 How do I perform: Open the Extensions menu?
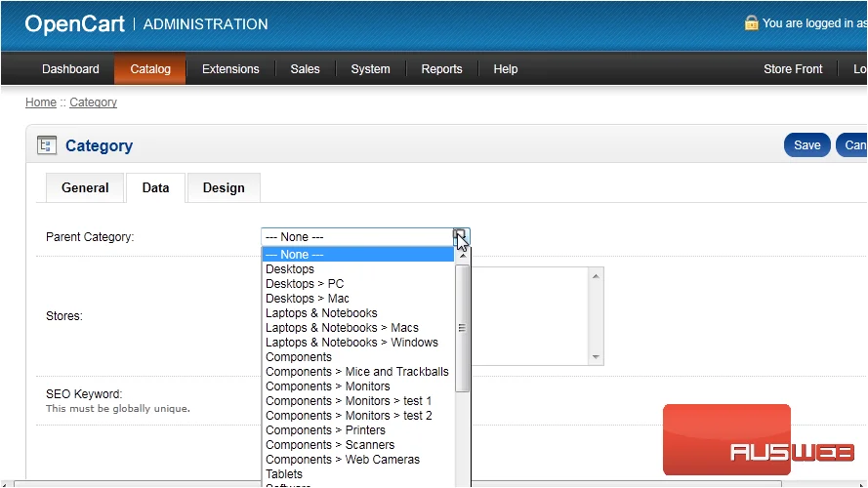point(230,69)
